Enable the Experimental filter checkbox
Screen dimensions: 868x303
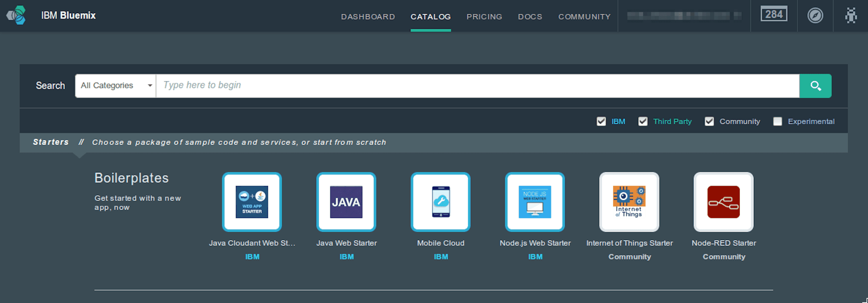point(778,121)
